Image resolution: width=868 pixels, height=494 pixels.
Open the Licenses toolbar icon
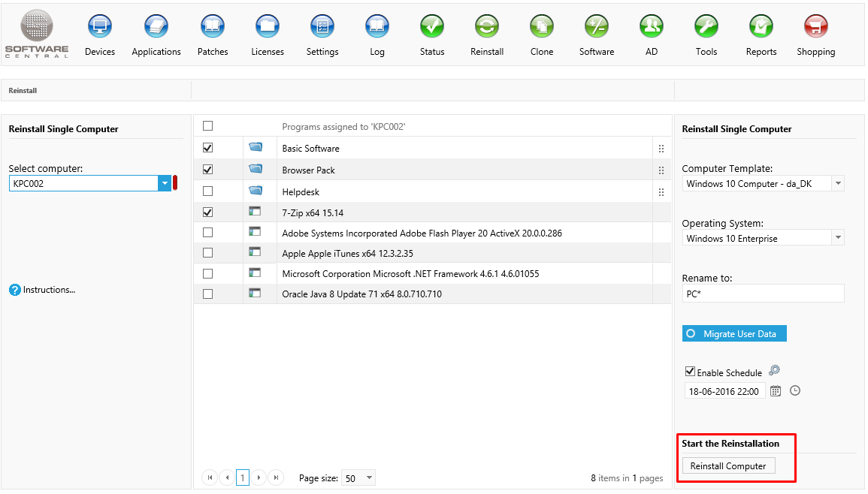tap(268, 28)
